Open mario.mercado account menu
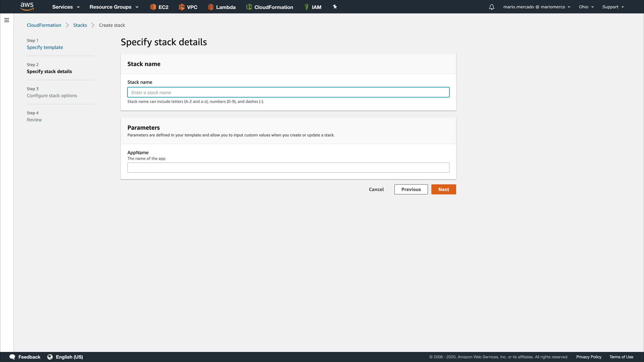 point(536,7)
